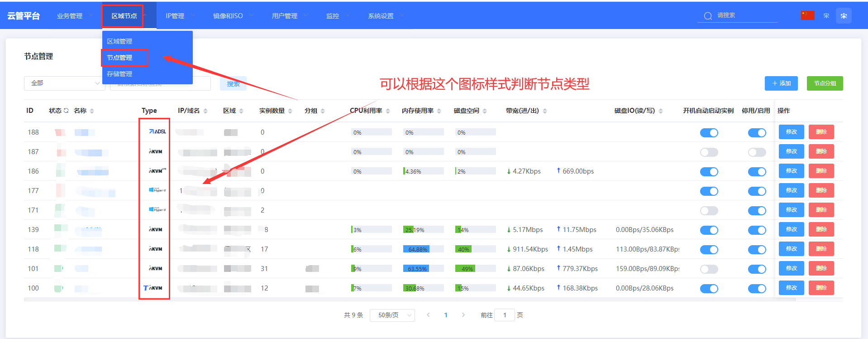The image size is (868, 339).
Task: Sort by 磁盘IO(读/写) column arrows
Action: pos(661,111)
